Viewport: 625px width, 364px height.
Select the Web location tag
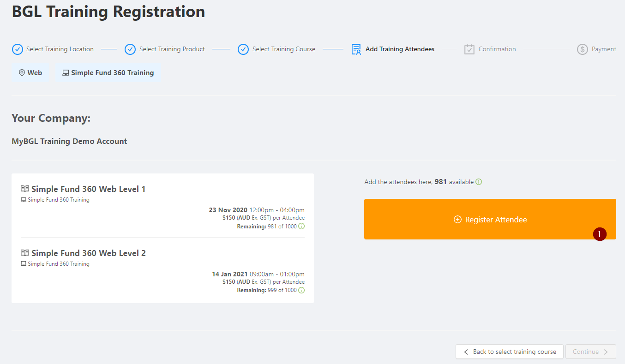[30, 73]
